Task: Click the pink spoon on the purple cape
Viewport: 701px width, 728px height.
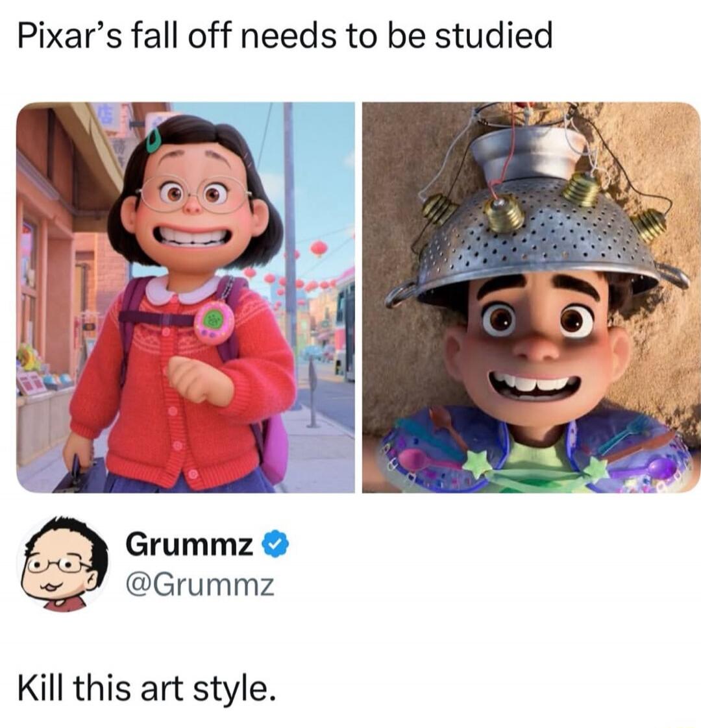Action: [418, 459]
